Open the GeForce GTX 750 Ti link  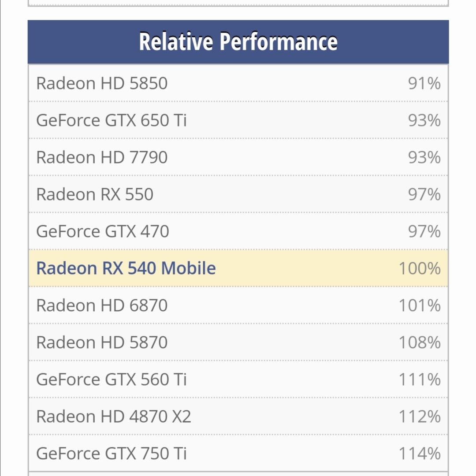coord(112,454)
